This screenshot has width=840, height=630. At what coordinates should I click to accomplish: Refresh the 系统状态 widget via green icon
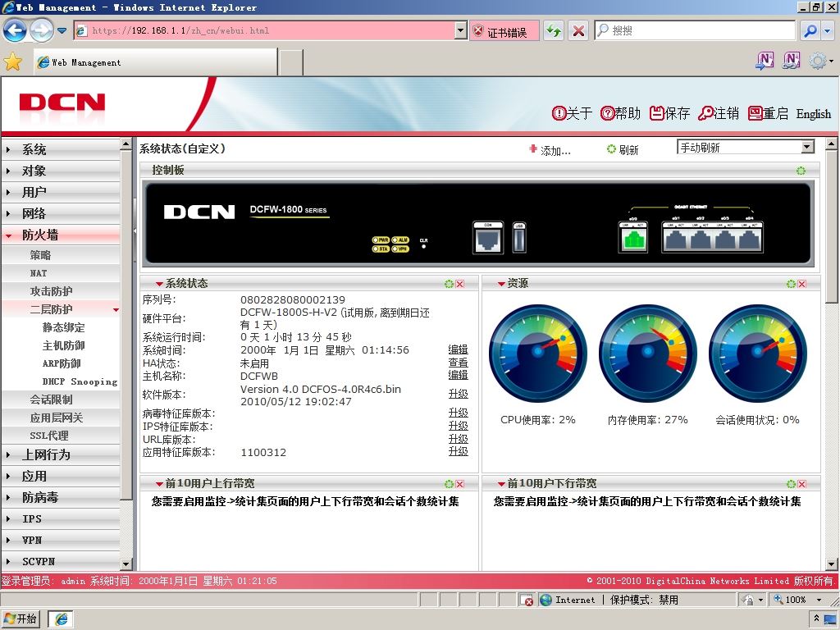coord(449,284)
